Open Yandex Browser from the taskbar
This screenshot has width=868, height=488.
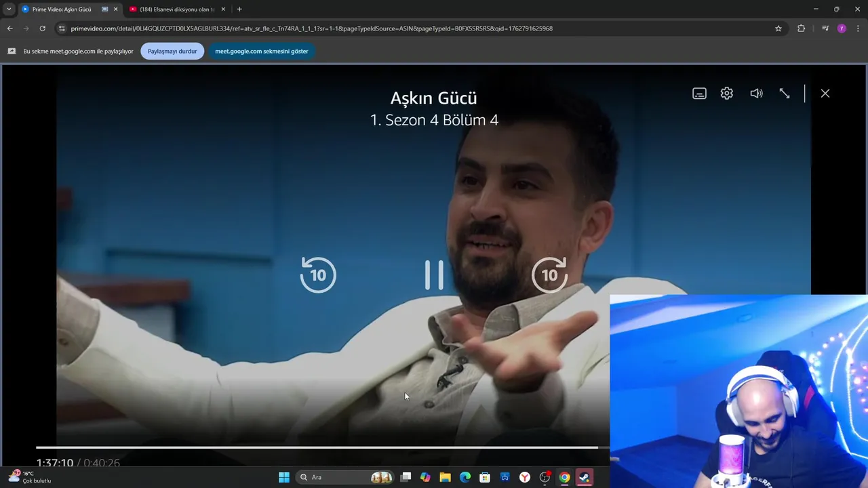tap(525, 477)
